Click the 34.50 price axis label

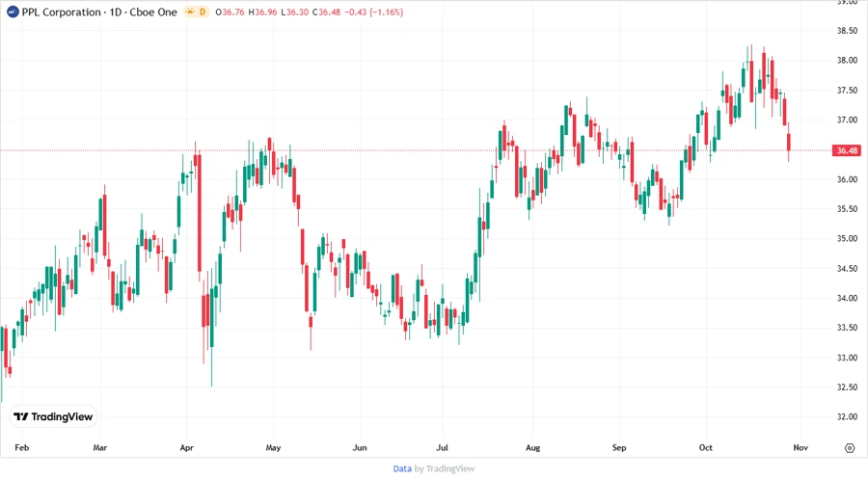(x=847, y=268)
